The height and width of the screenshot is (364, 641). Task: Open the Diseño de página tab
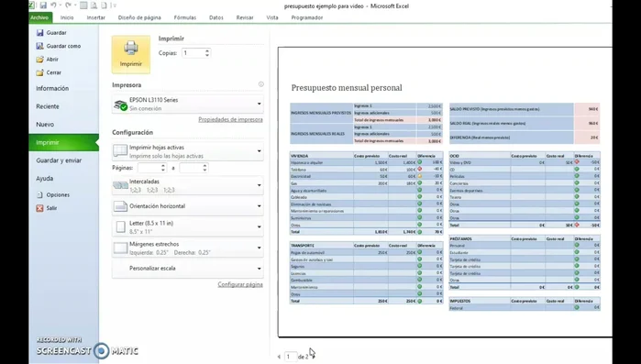pyautogui.click(x=139, y=17)
